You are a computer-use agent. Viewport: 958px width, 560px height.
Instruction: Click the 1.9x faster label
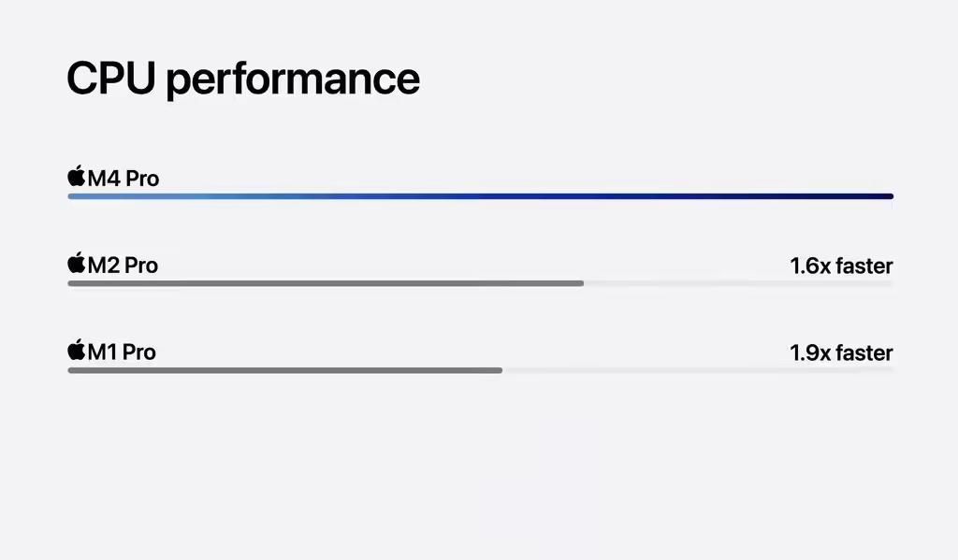[x=841, y=352]
